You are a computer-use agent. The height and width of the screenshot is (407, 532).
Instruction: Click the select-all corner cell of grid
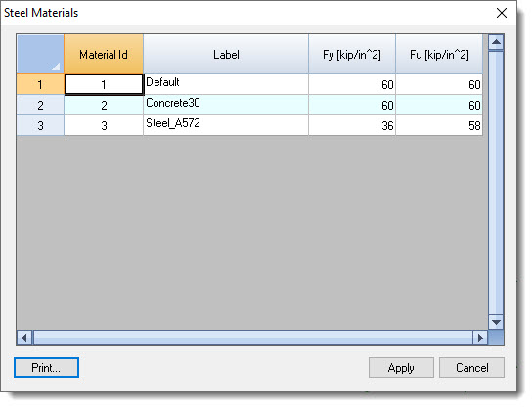point(40,54)
